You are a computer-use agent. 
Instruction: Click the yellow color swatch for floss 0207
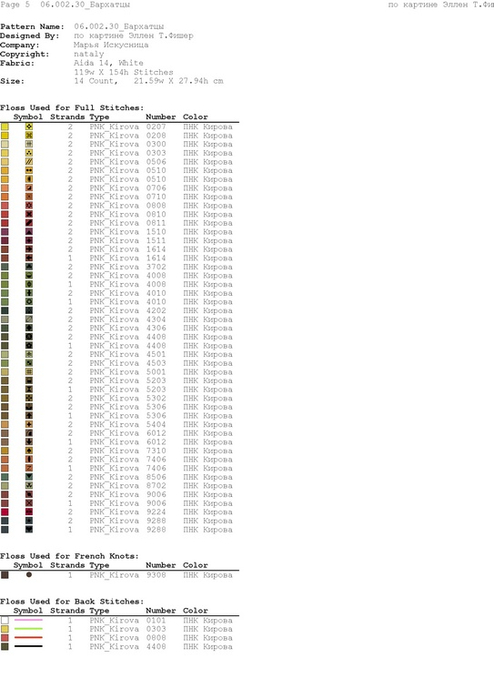coord(5,127)
